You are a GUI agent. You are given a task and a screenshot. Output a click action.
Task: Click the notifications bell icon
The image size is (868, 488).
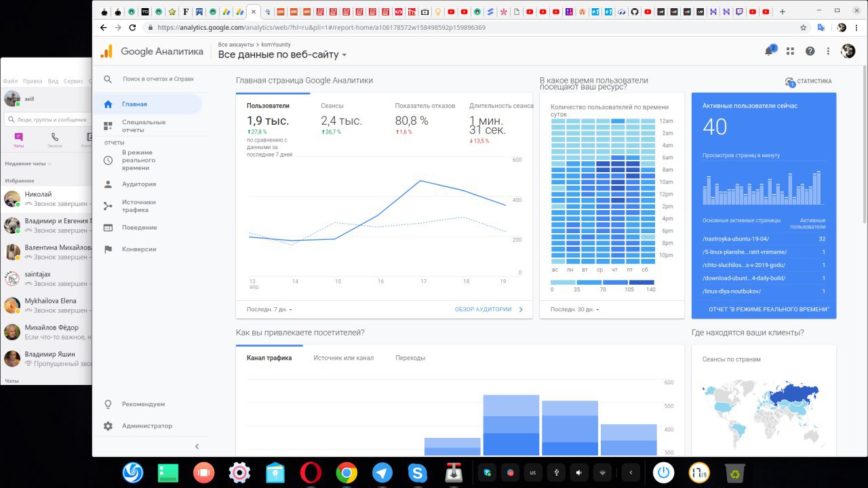coord(769,51)
